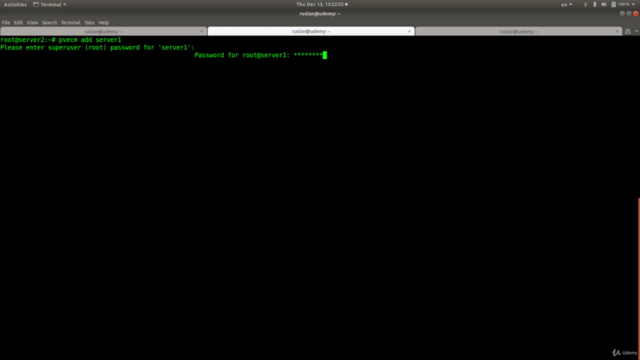The image size is (640, 360).
Task: Click the volume speaker icon
Action: coord(604,4)
